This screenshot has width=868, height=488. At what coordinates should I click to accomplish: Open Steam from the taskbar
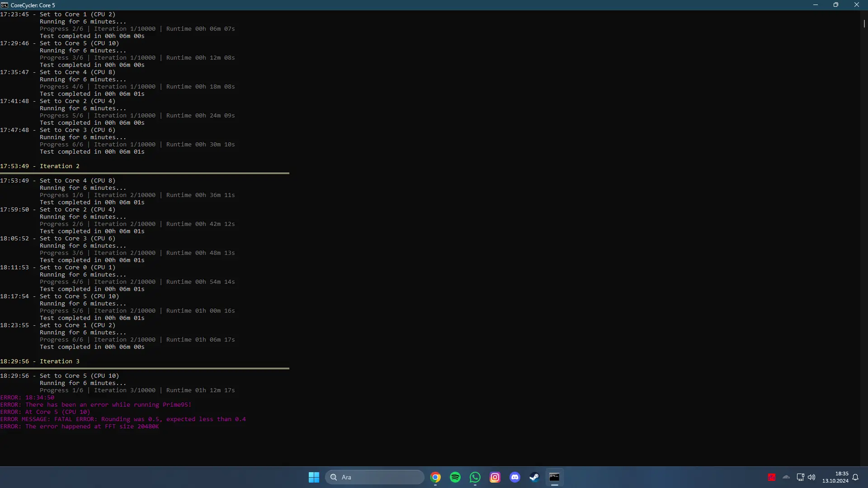point(534,477)
